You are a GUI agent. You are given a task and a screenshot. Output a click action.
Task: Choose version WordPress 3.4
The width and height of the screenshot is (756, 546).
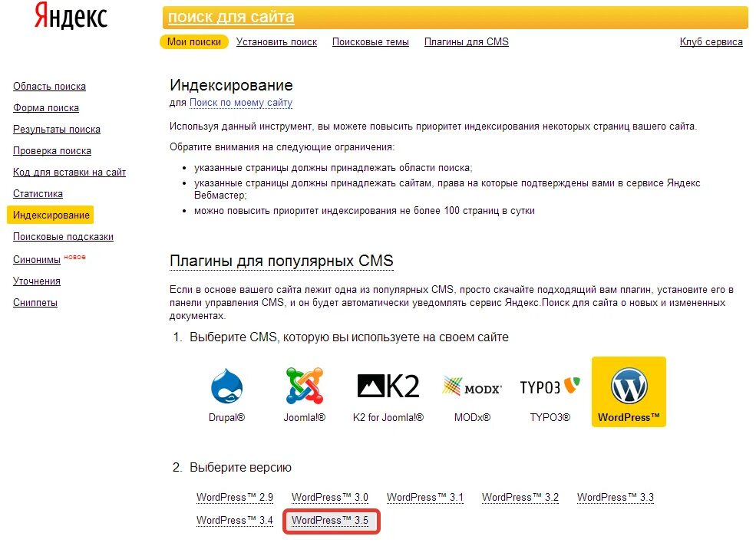pyautogui.click(x=235, y=521)
